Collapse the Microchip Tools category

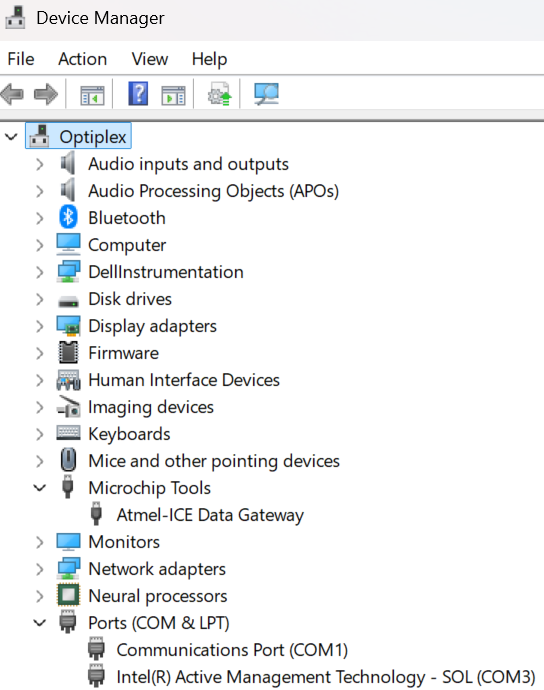[40, 488]
